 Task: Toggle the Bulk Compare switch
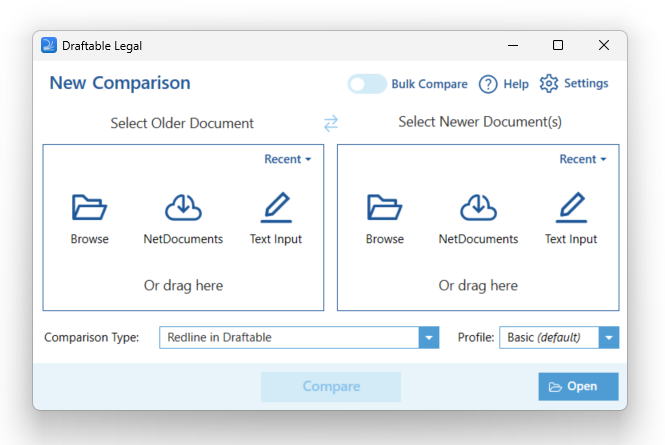[367, 84]
